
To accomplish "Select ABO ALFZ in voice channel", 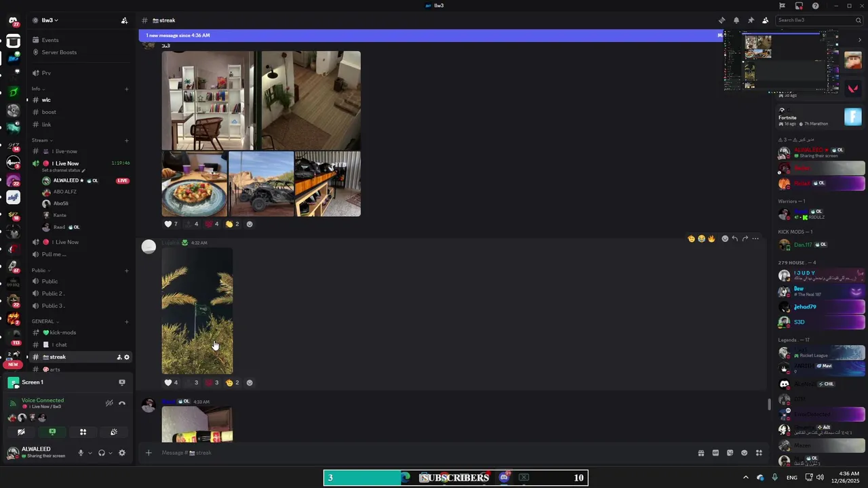I will point(65,192).
